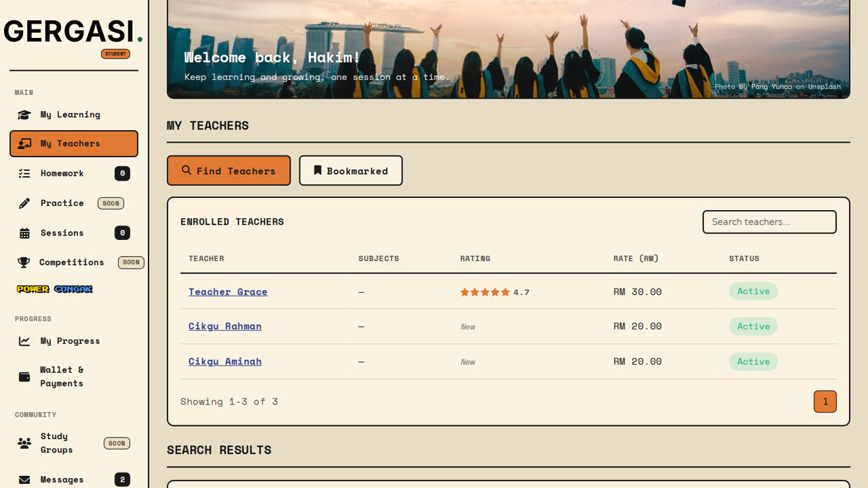
Task: Click the SUBJECTS column header
Action: point(378,258)
